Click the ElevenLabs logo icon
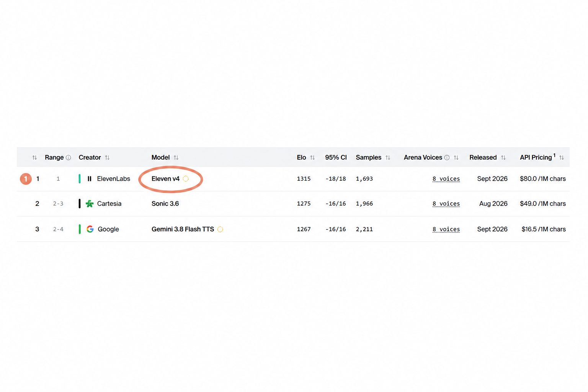Image resolution: width=588 pixels, height=392 pixels. (x=90, y=179)
